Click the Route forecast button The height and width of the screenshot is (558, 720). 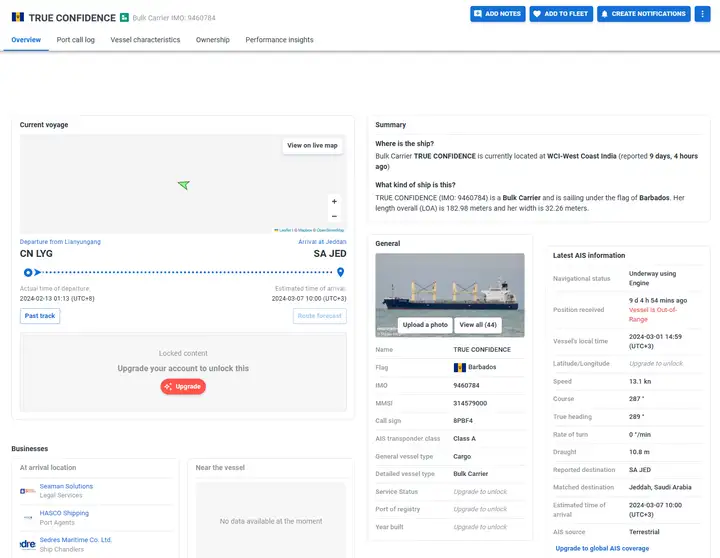pyautogui.click(x=320, y=316)
